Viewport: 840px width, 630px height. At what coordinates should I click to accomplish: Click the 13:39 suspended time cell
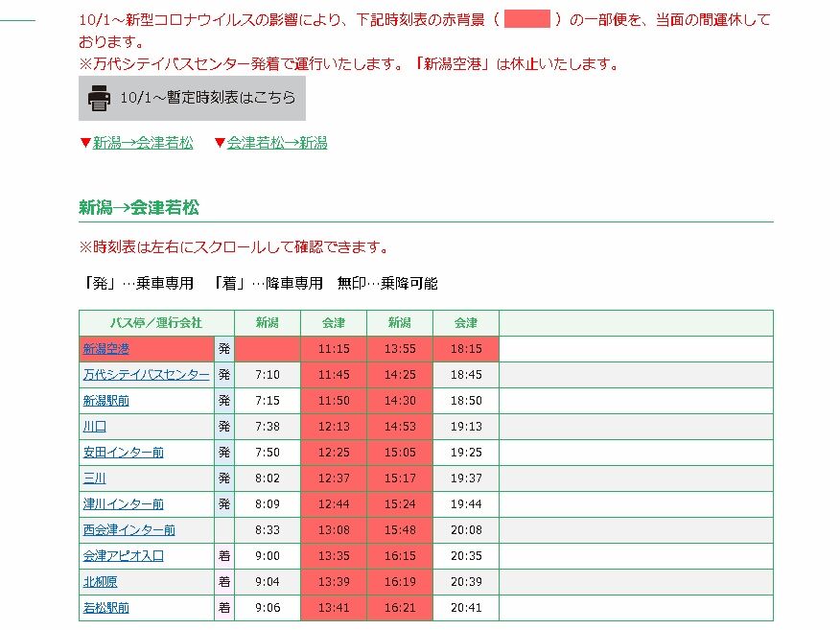pos(334,582)
